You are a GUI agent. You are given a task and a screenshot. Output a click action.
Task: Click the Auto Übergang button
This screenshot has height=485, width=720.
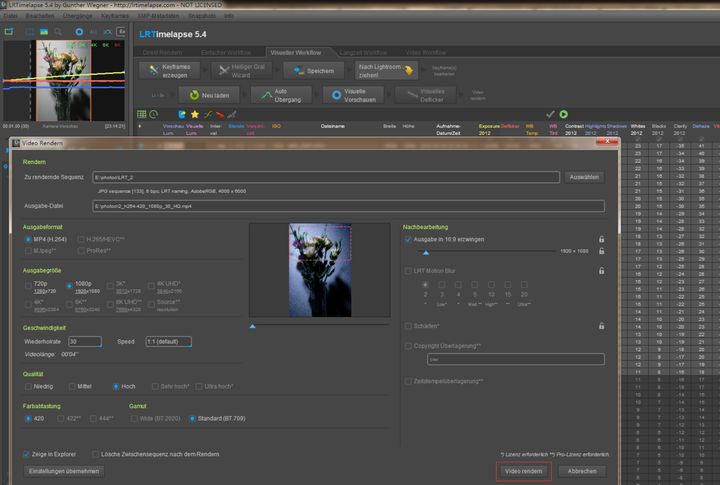(281, 95)
